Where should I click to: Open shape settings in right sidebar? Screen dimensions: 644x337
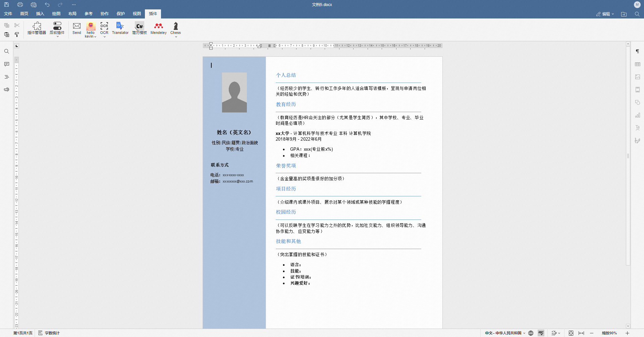point(638,102)
